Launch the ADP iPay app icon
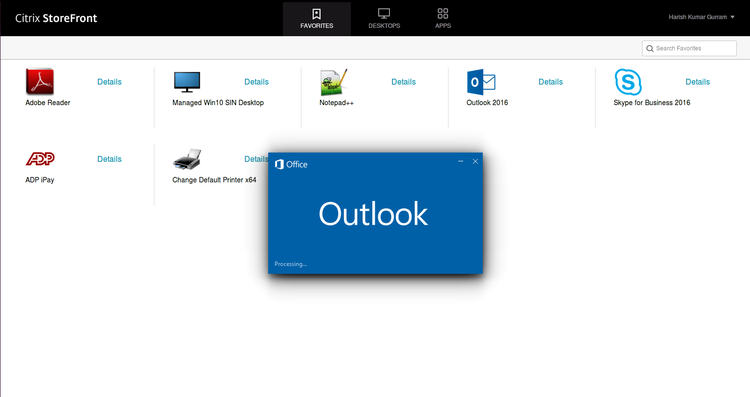 (x=40, y=159)
